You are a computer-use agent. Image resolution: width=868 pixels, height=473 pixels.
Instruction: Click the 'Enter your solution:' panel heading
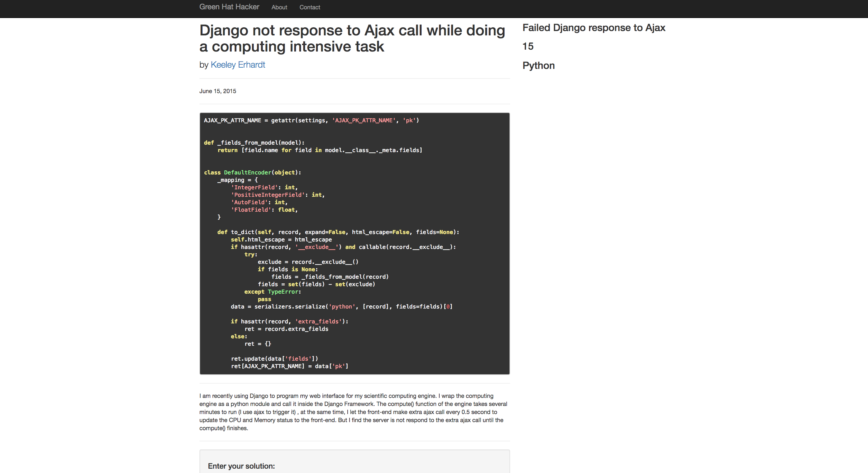tap(241, 466)
